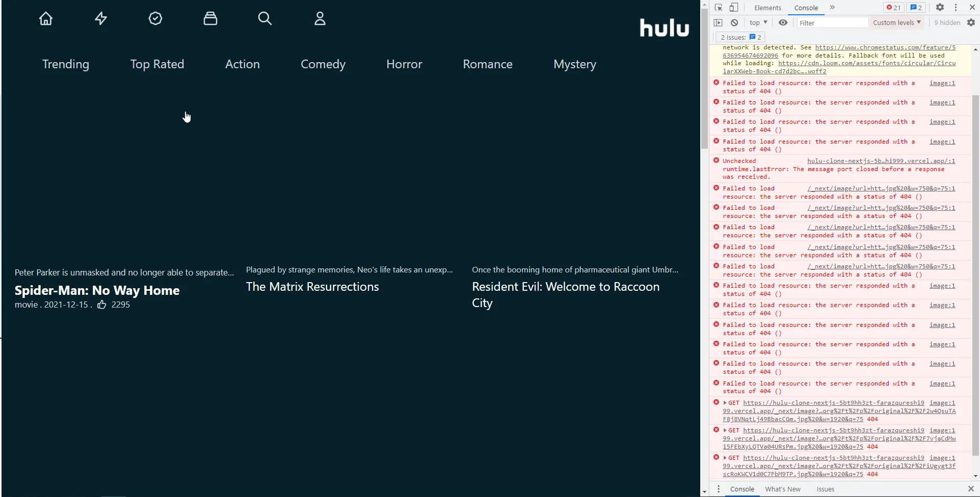Image resolution: width=980 pixels, height=497 pixels.
Task: Click the page scrollbar down arrow
Action: coord(704,492)
